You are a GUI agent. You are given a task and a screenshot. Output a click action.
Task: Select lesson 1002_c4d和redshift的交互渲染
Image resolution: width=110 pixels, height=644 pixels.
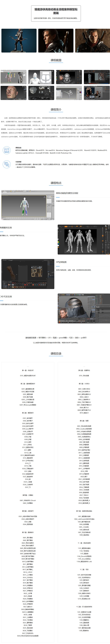pyautogui.click(x=84, y=519)
